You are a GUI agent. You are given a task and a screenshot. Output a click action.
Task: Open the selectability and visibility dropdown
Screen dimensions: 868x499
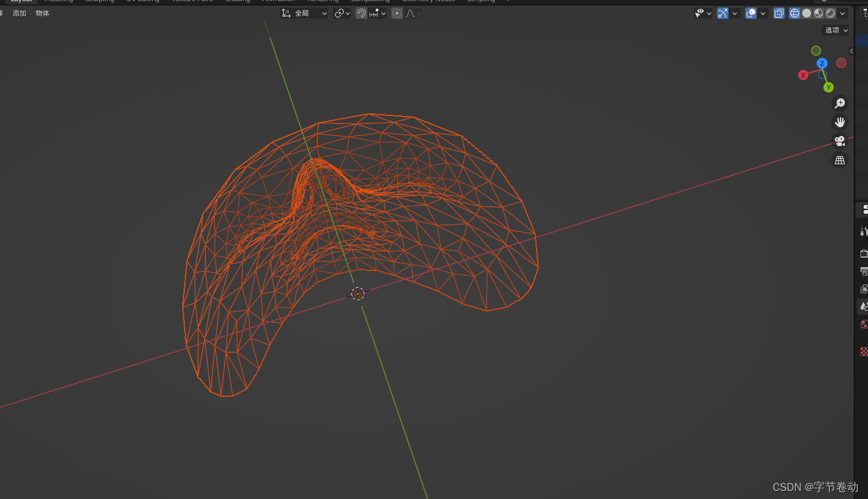(703, 13)
